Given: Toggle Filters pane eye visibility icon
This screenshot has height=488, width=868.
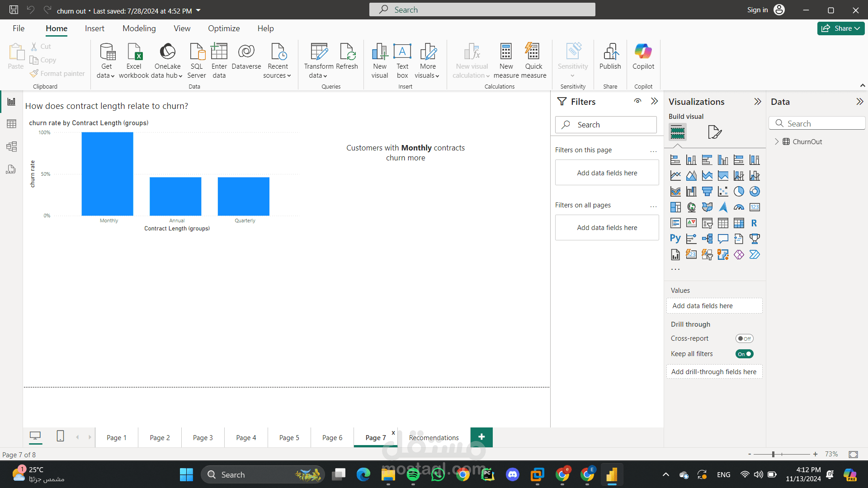Looking at the screenshot, I should pos(637,101).
